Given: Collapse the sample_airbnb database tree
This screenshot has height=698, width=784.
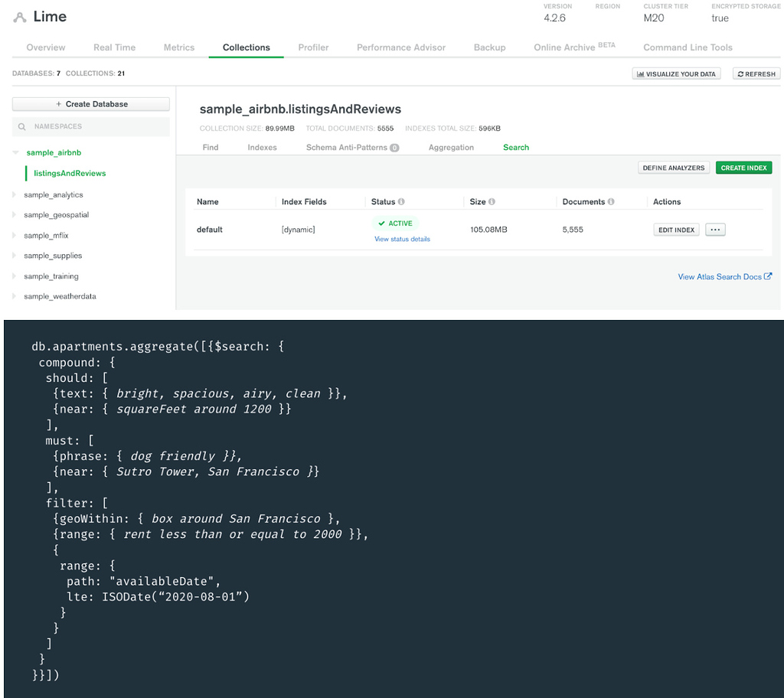Looking at the screenshot, I should (15, 153).
